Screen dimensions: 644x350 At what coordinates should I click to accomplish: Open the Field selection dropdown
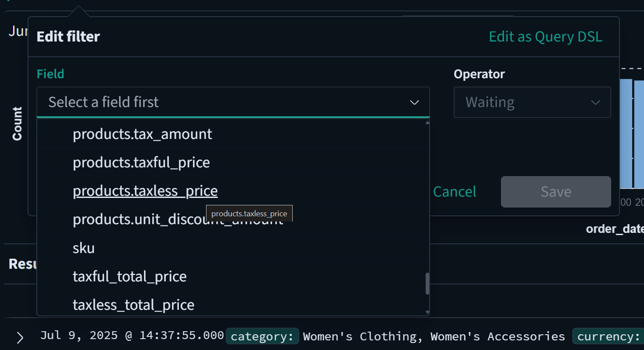click(x=232, y=102)
